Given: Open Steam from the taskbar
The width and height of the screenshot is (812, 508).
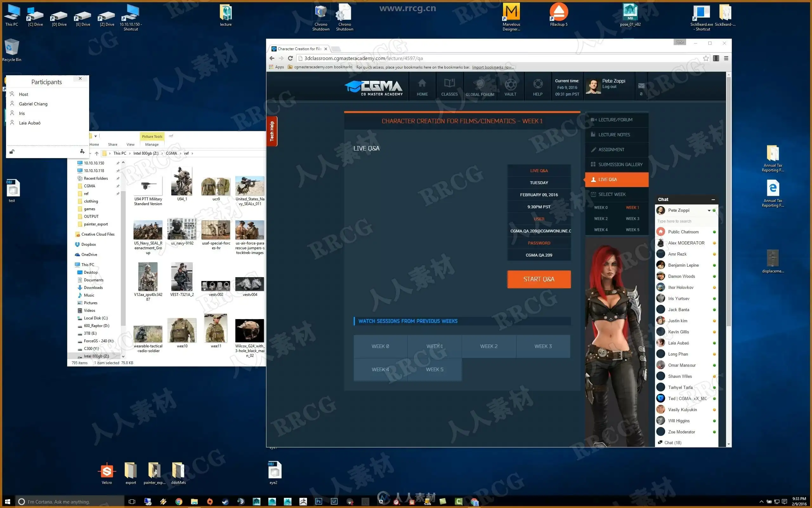Looking at the screenshot, I should click(225, 502).
